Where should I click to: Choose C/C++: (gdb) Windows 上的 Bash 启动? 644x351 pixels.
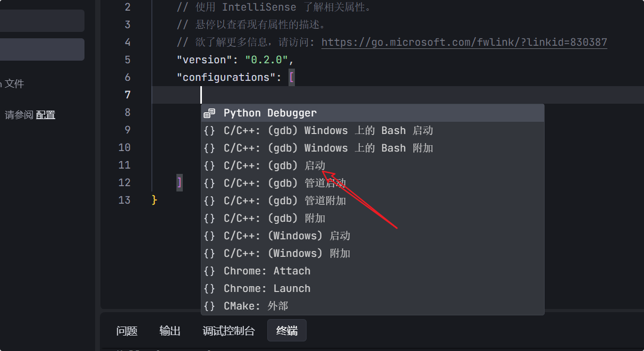[328, 130]
